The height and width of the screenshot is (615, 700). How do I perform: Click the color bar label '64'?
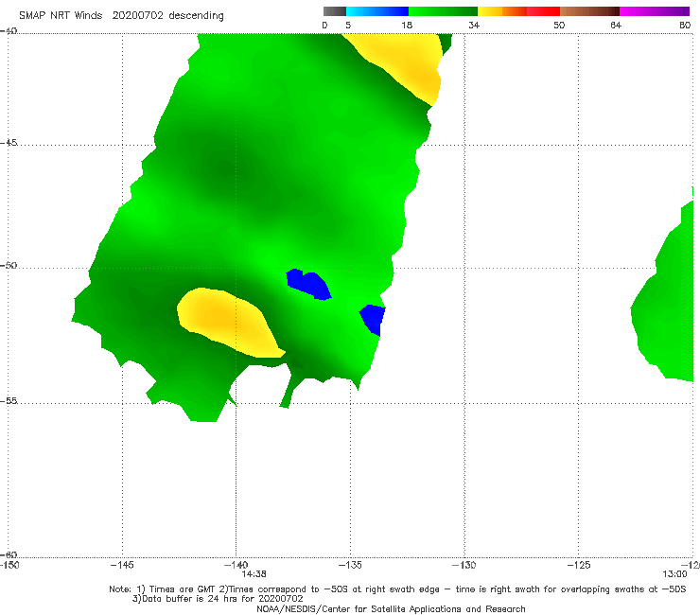[616, 25]
